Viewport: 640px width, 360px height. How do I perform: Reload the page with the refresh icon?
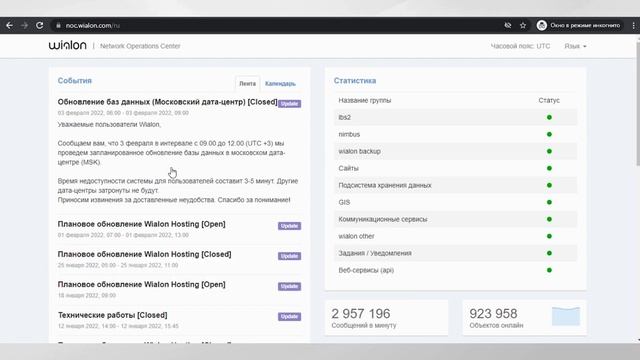tap(40, 25)
